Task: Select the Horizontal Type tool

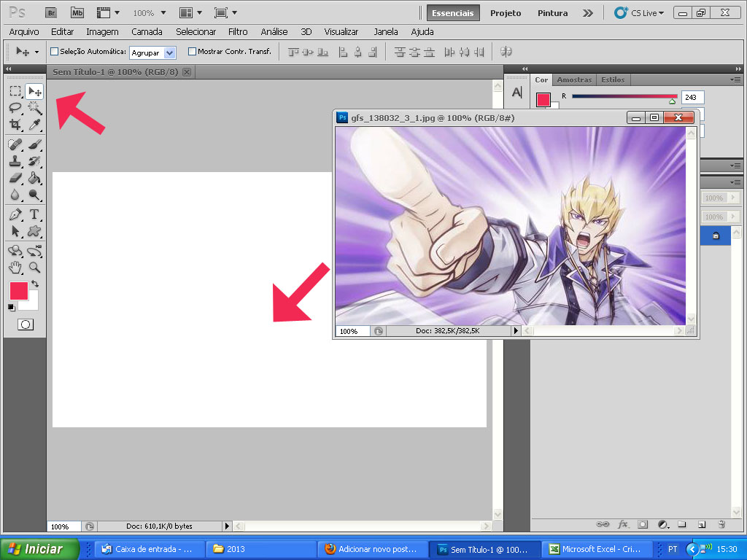Action: tap(34, 214)
